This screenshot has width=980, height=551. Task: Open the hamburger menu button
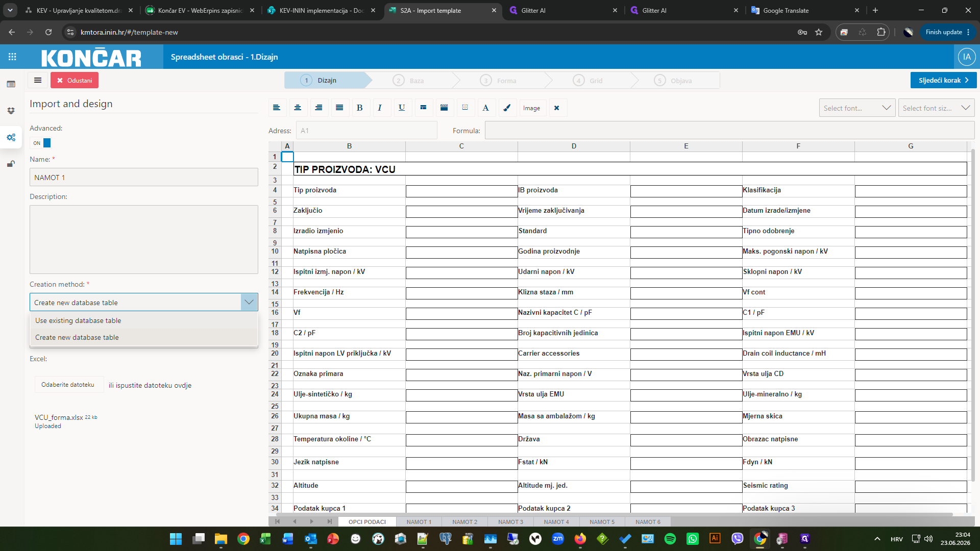pos(38,80)
